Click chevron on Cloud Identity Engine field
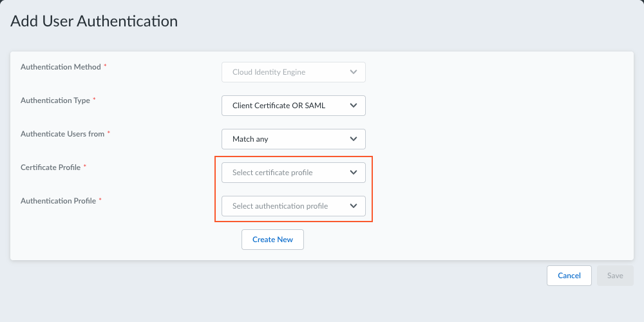This screenshot has width=644, height=322. click(353, 72)
